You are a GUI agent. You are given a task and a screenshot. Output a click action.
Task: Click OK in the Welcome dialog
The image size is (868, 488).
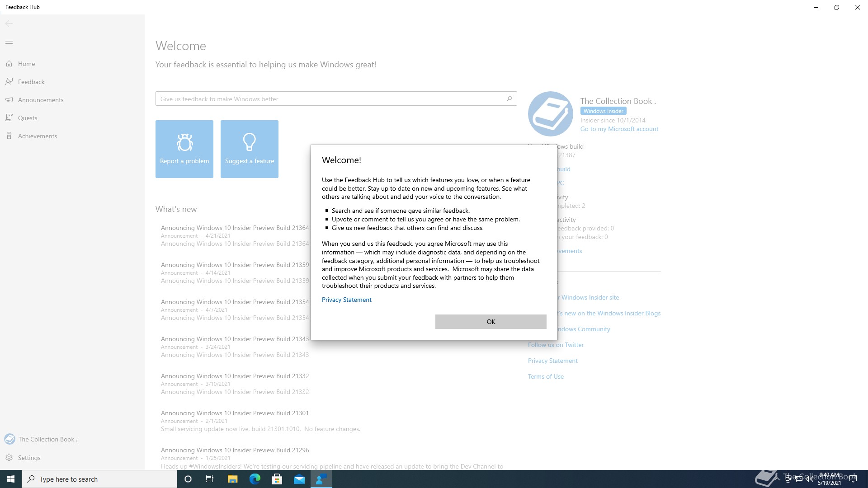[491, 322]
